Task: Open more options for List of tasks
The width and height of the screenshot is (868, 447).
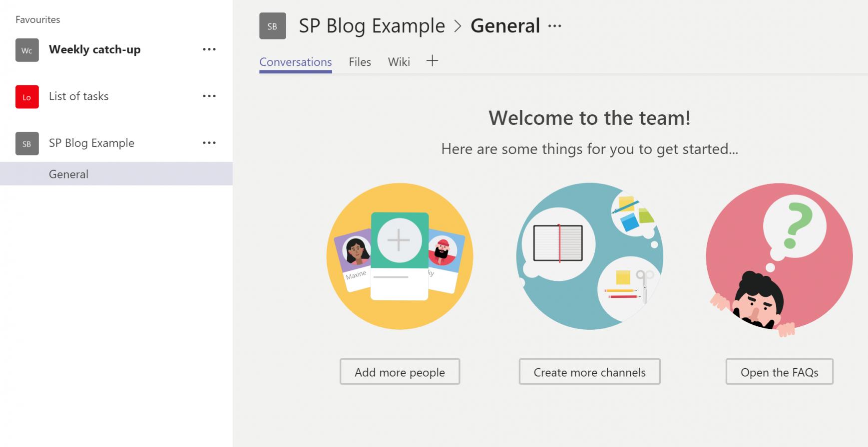Action: click(209, 96)
